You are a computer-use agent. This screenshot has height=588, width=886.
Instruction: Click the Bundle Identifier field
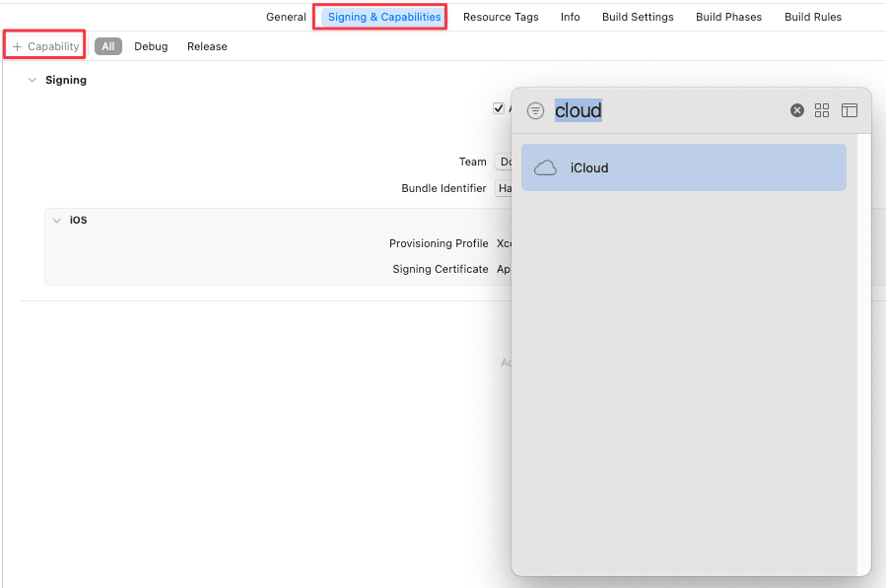(x=503, y=188)
